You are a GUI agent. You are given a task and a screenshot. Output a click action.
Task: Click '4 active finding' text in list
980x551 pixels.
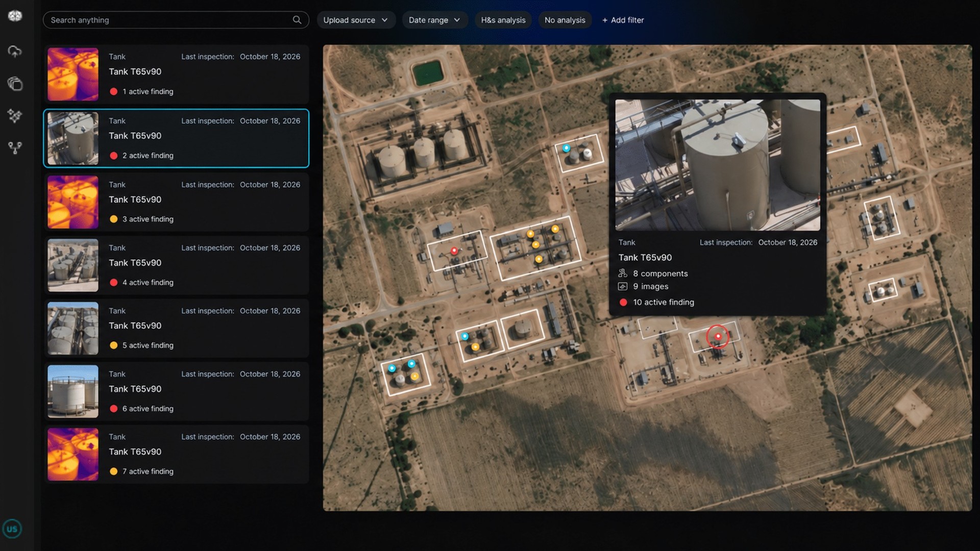148,282
